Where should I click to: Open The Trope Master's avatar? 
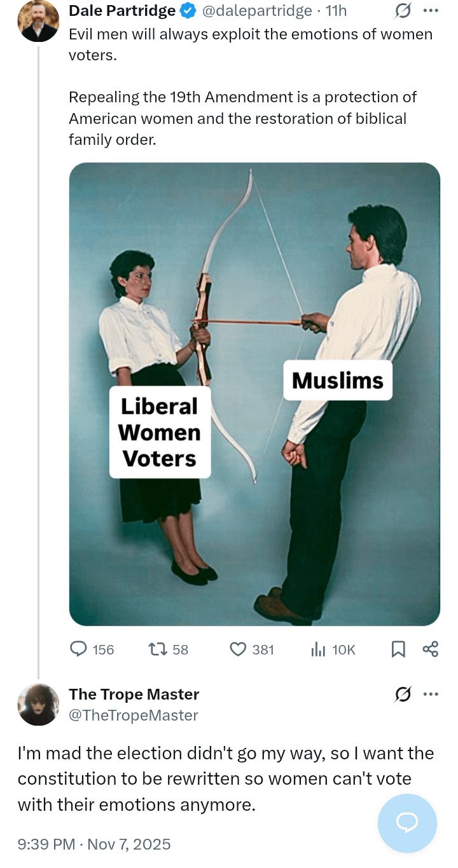tap(38, 705)
